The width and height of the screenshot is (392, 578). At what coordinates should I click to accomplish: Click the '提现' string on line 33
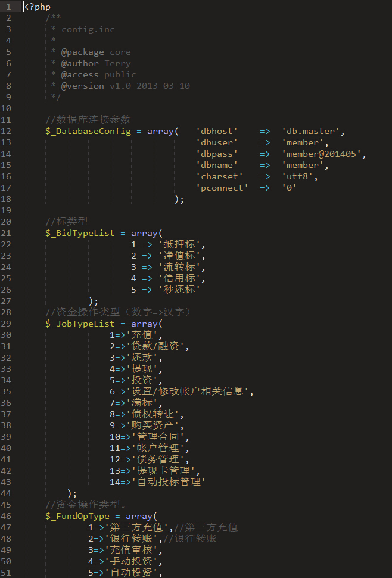coord(142,369)
